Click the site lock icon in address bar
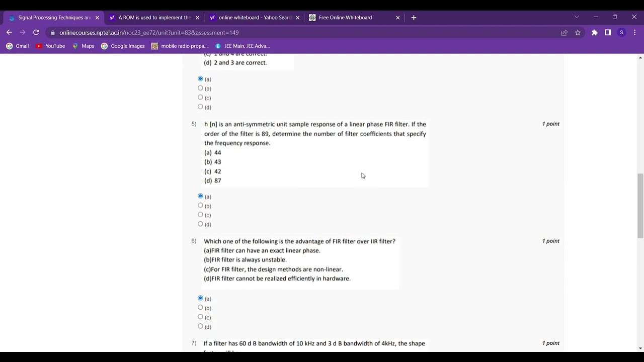Screen dimensions: 644x362 (52, 33)
